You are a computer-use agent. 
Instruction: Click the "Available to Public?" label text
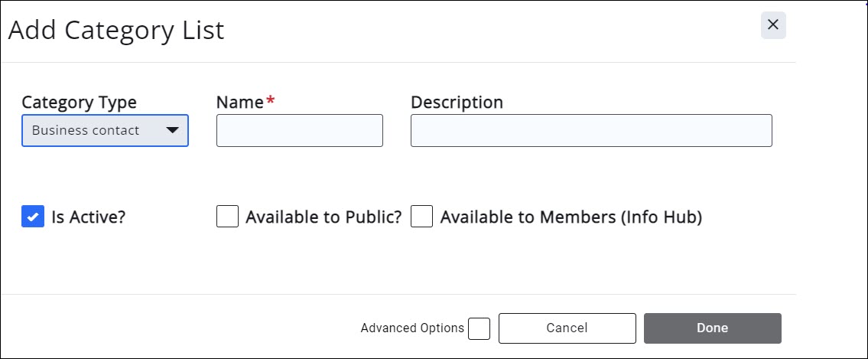[x=323, y=217]
